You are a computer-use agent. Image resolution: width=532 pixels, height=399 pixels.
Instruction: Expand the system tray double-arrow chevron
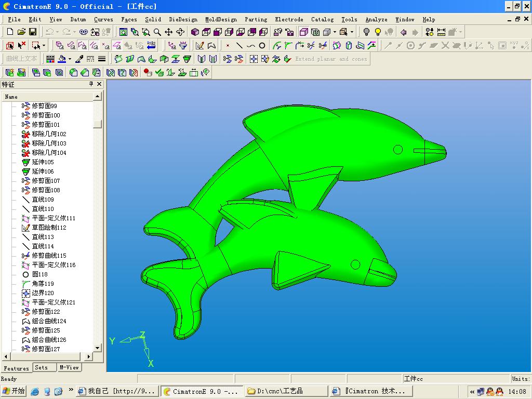tap(472, 392)
